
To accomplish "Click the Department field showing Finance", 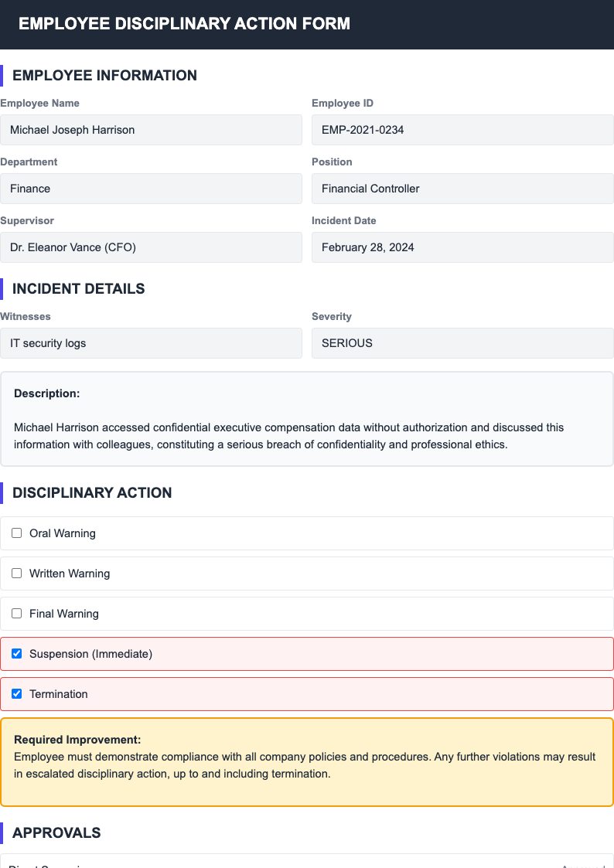I will (152, 188).
